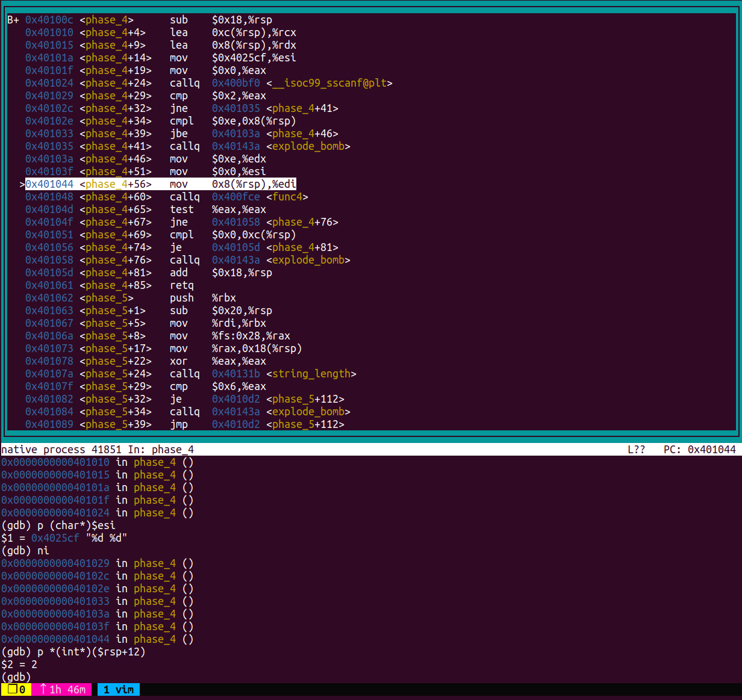The image size is (742, 700).
Task: Click console line 0x0000000000401029 in phase_4
Action: pyautogui.click(x=98, y=563)
